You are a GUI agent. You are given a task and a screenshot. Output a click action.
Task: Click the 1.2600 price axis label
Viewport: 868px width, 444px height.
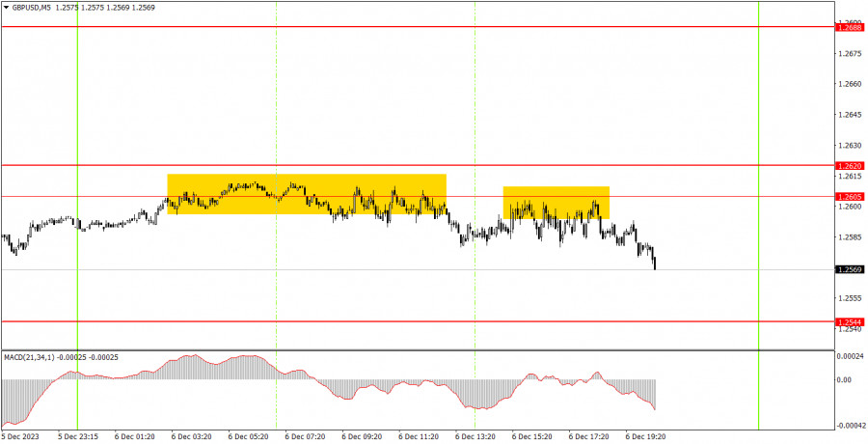(851, 207)
